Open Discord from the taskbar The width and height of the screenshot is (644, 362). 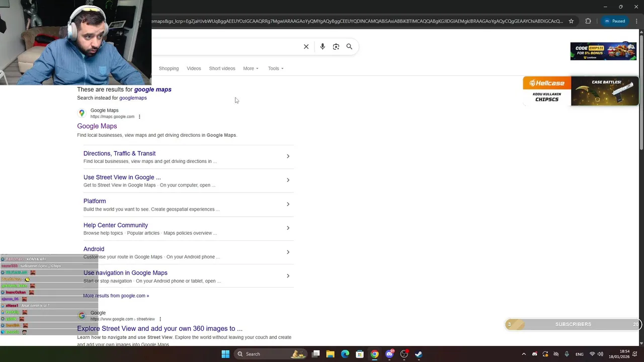pos(389,354)
